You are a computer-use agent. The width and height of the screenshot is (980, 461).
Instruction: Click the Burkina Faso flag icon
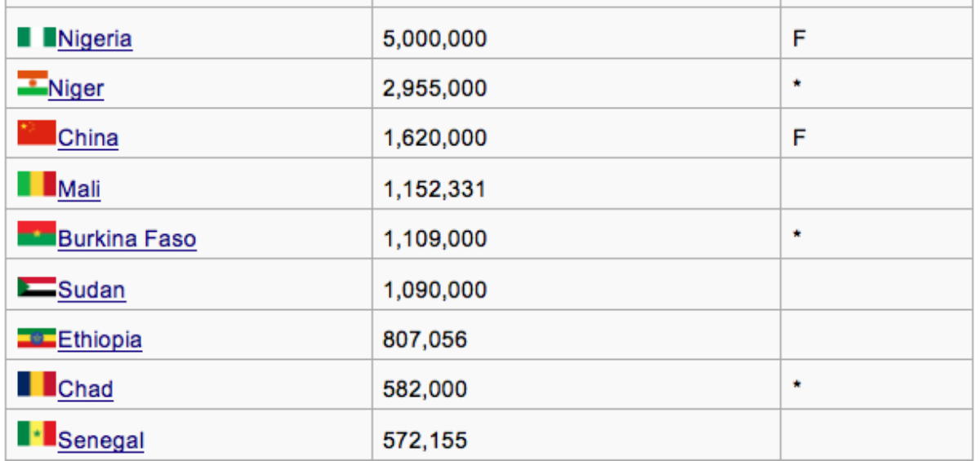point(37,233)
